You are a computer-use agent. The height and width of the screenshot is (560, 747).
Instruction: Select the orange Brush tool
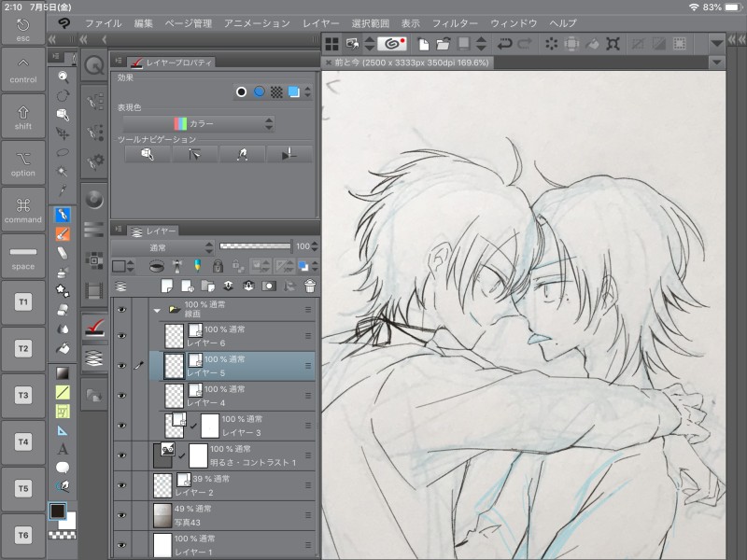63,234
